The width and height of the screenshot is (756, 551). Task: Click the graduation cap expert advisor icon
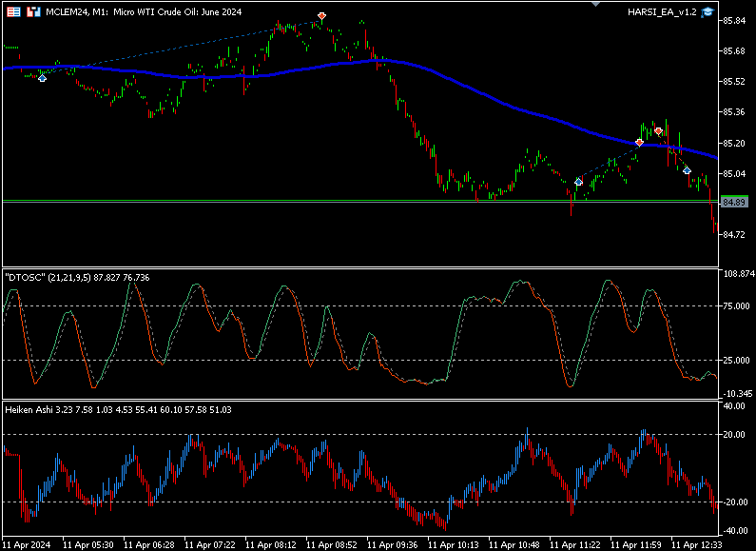707,12
